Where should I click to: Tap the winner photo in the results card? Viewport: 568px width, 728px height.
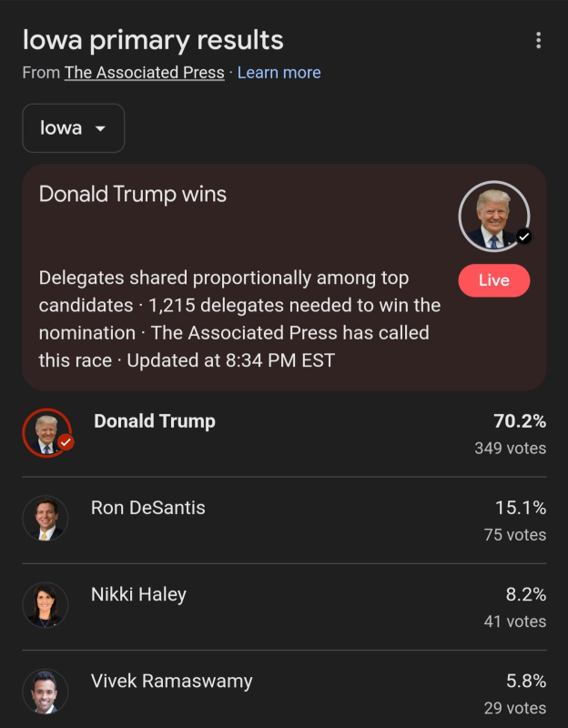pos(493,216)
